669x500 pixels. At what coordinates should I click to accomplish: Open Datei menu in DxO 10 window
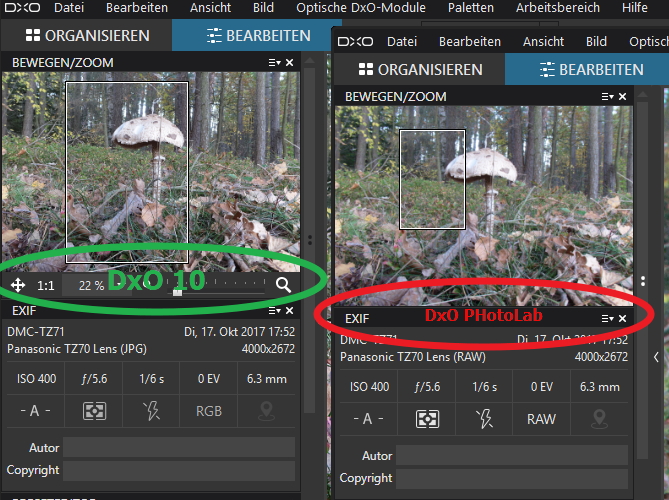point(69,8)
